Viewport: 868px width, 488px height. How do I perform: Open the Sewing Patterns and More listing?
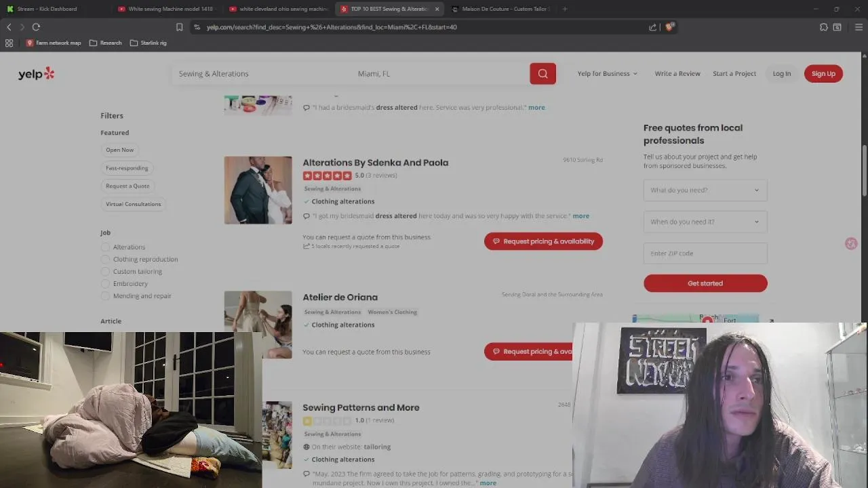pos(361,407)
